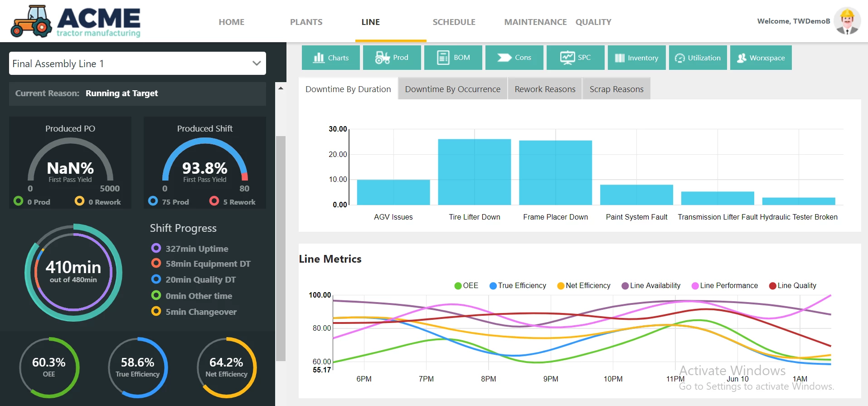Screen dimensions: 868x406
Task: Click the Workspace user icon
Action: coord(742,58)
